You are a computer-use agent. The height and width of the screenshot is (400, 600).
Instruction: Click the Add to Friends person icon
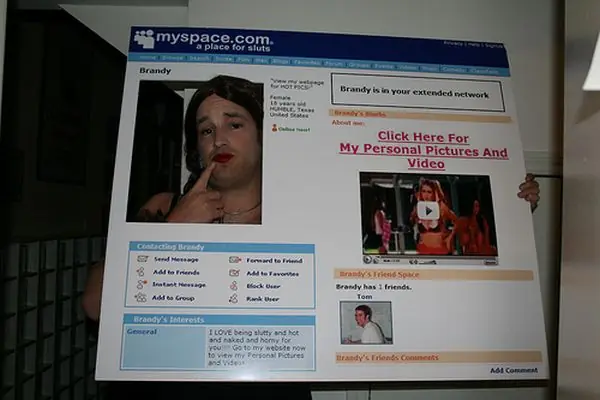point(141,272)
